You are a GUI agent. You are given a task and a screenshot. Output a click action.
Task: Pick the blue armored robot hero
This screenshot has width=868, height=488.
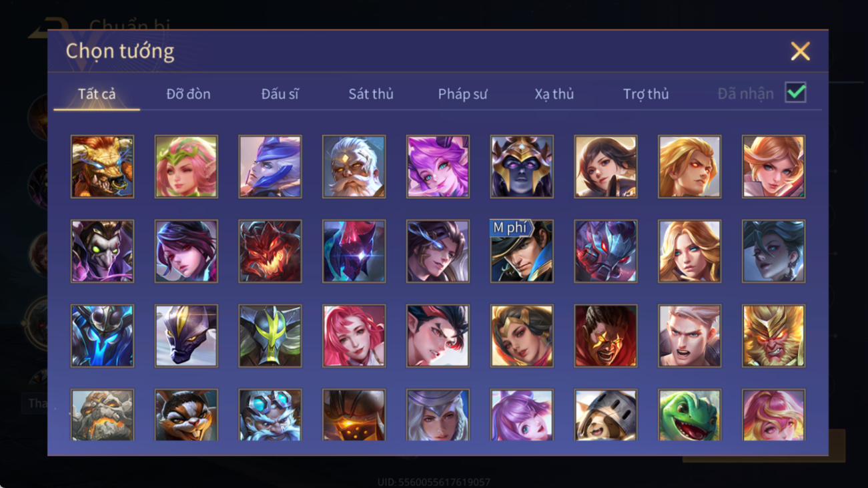tap(102, 336)
